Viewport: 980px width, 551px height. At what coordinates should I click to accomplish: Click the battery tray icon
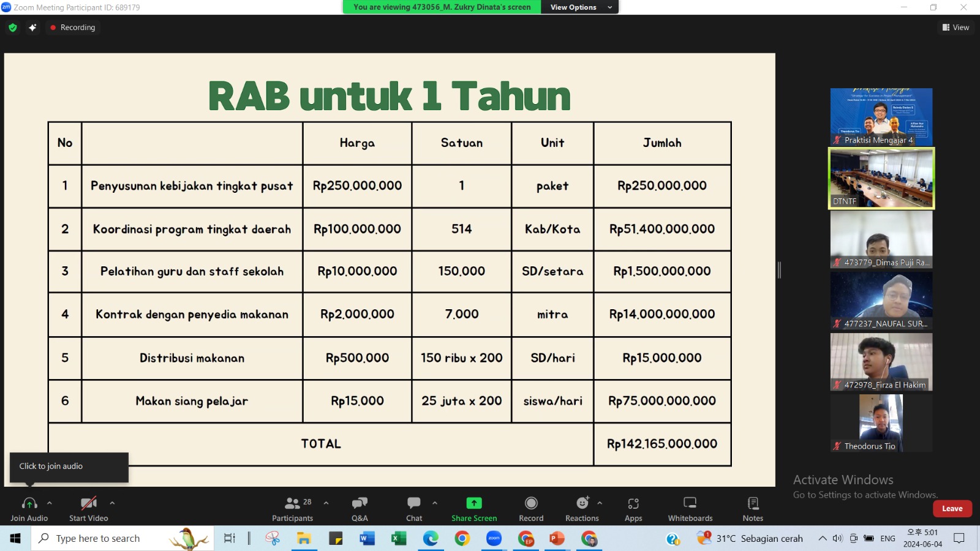tap(869, 538)
